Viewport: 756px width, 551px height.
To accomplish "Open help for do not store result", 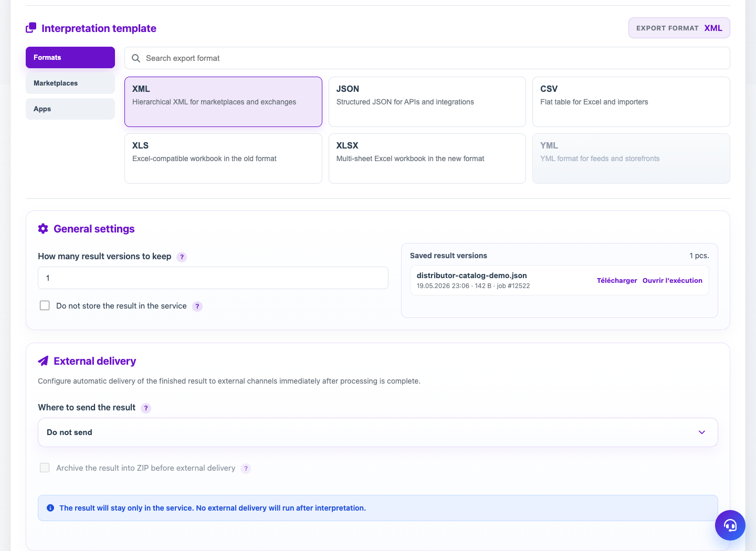I will [x=197, y=306].
